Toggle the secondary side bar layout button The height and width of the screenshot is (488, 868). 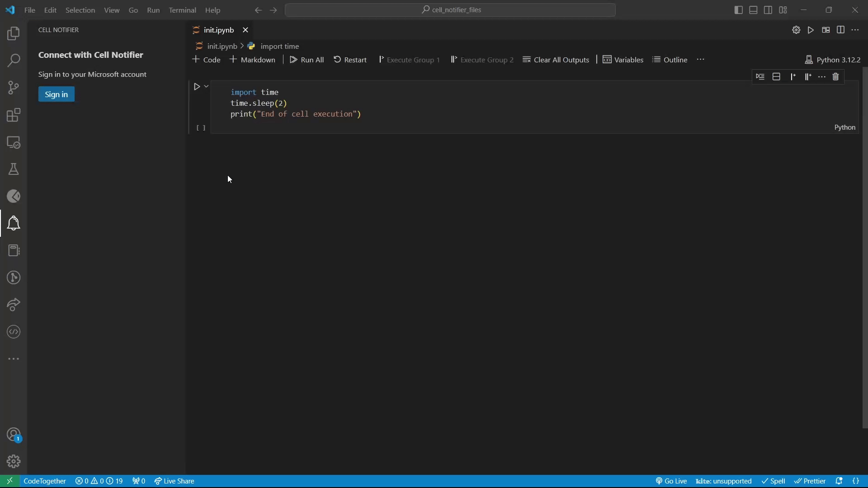point(768,10)
